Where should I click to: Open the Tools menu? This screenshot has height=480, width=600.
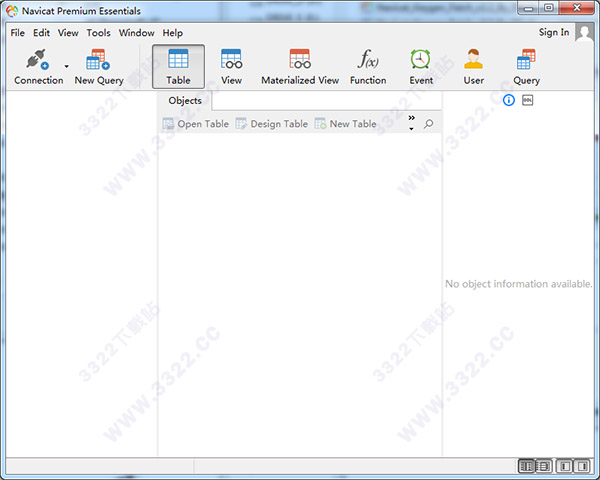pos(98,33)
